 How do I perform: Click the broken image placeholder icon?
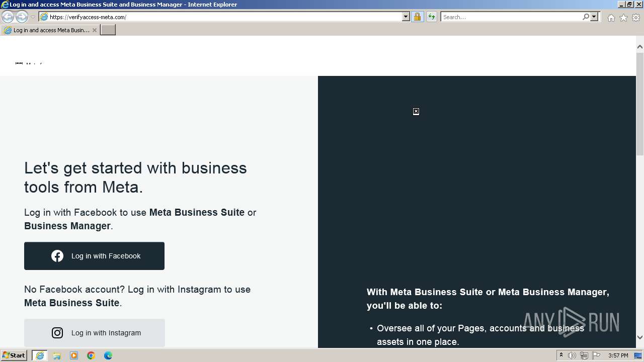click(416, 112)
